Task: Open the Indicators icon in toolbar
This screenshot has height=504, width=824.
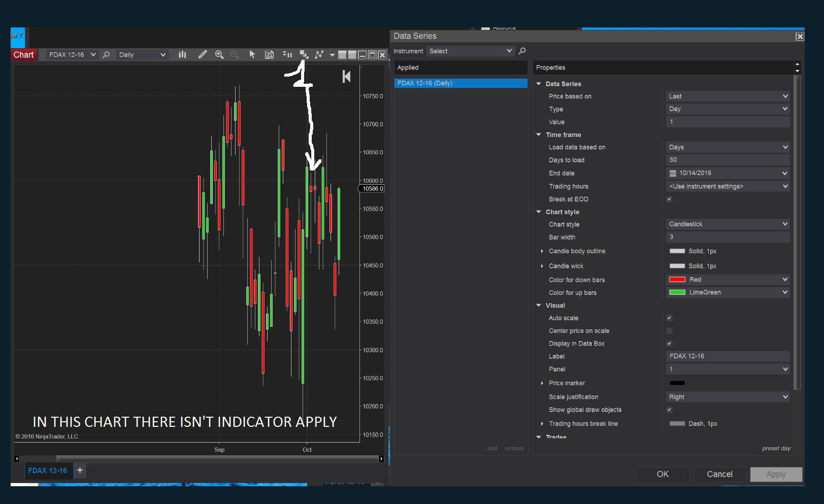Action: coord(304,55)
